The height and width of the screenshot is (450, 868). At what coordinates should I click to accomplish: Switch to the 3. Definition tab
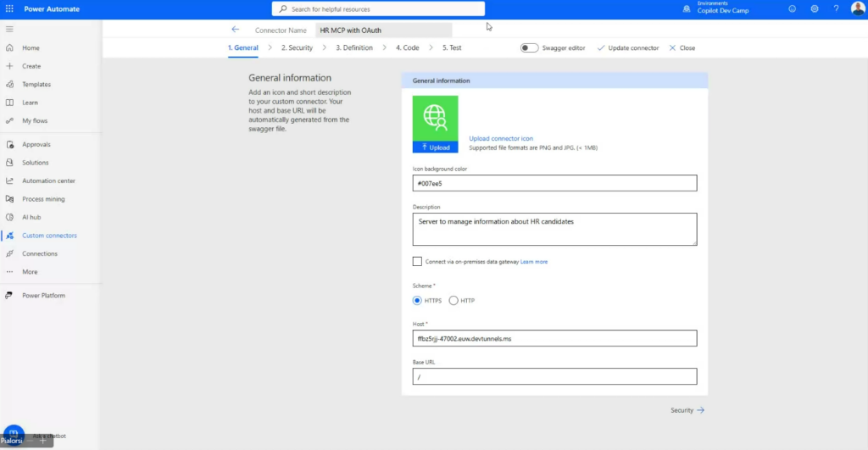353,48
